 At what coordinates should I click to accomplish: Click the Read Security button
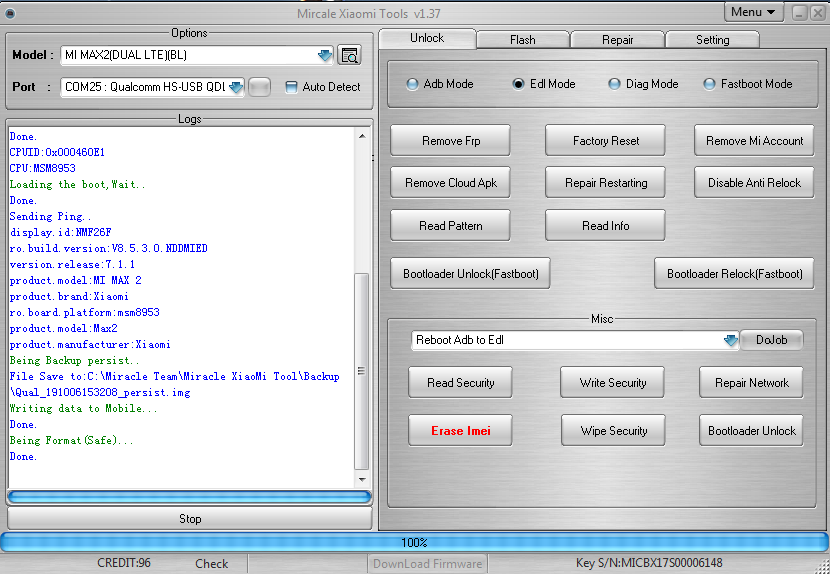coord(461,382)
